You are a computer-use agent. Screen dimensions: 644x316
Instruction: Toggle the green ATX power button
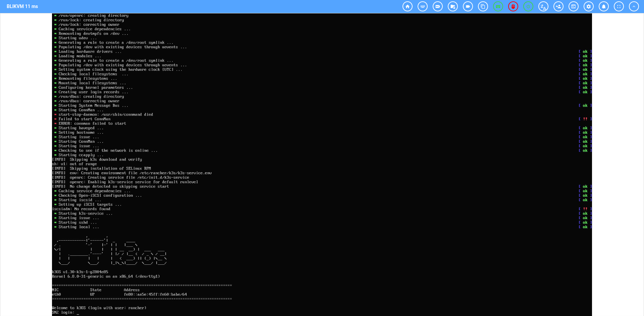point(528,6)
